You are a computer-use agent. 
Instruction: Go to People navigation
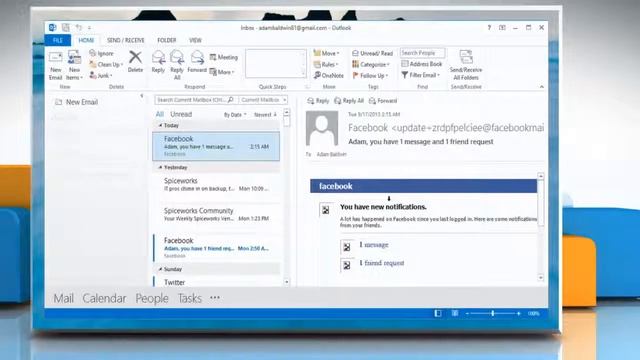pos(152,298)
